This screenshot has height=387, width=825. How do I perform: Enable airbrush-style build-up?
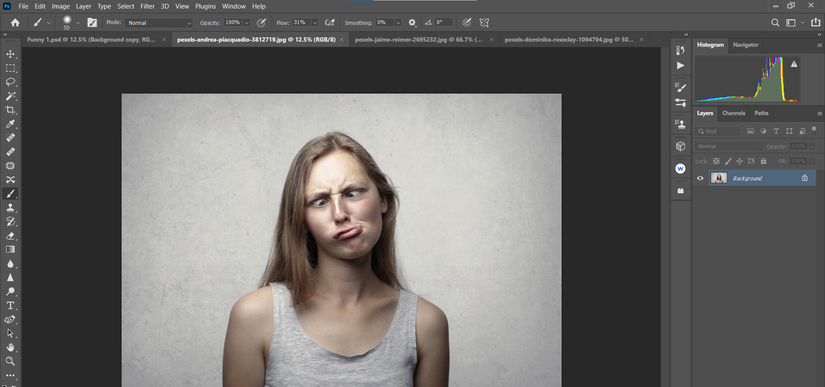330,23
